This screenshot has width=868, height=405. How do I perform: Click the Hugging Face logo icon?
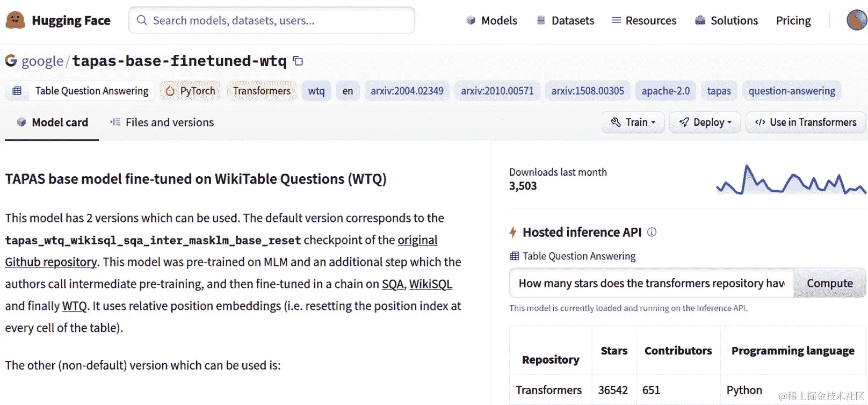click(x=15, y=20)
